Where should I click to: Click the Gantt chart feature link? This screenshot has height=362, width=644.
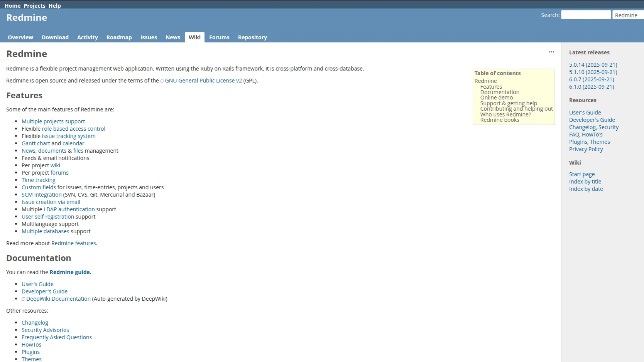(35, 143)
